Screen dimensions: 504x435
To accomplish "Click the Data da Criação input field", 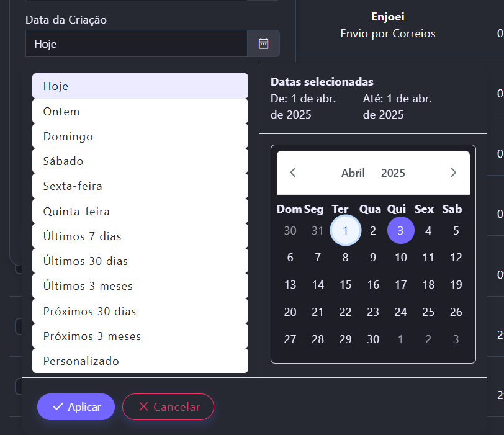I will point(137,44).
